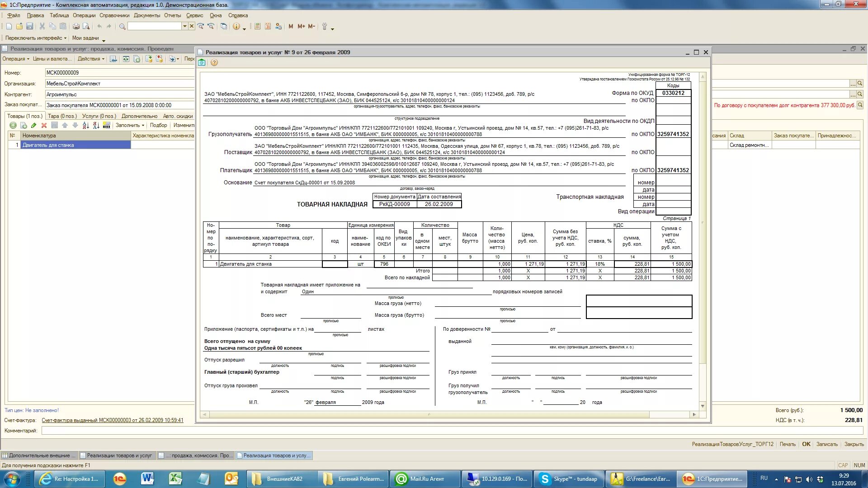868x488 pixels.
Task: Click Цены и валюта button
Action: pos(52,59)
